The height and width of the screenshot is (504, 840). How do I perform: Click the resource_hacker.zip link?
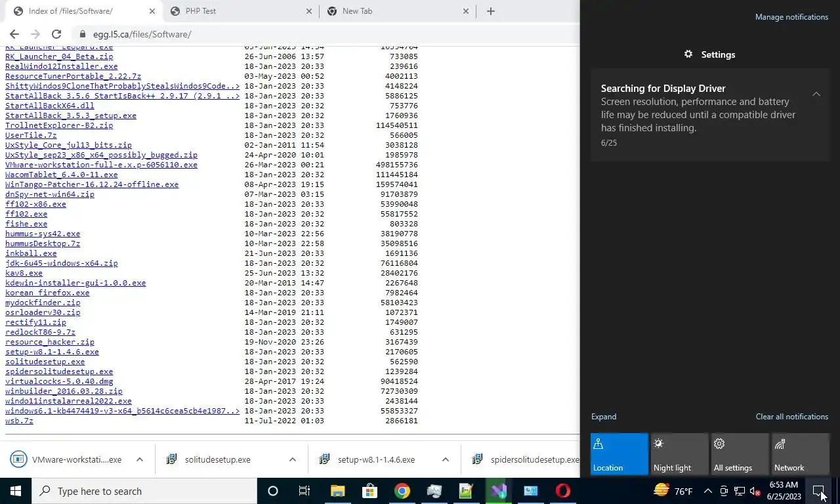tap(50, 342)
